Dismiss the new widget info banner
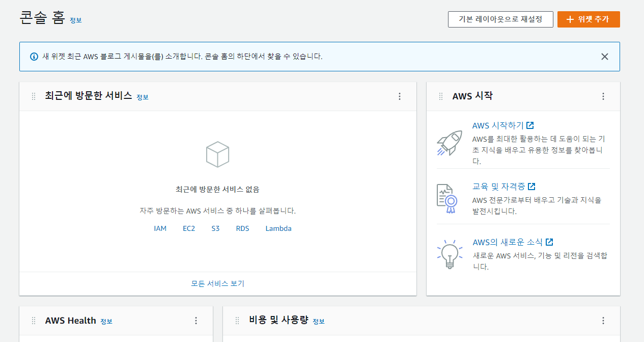The width and height of the screenshot is (644, 342). [x=605, y=57]
